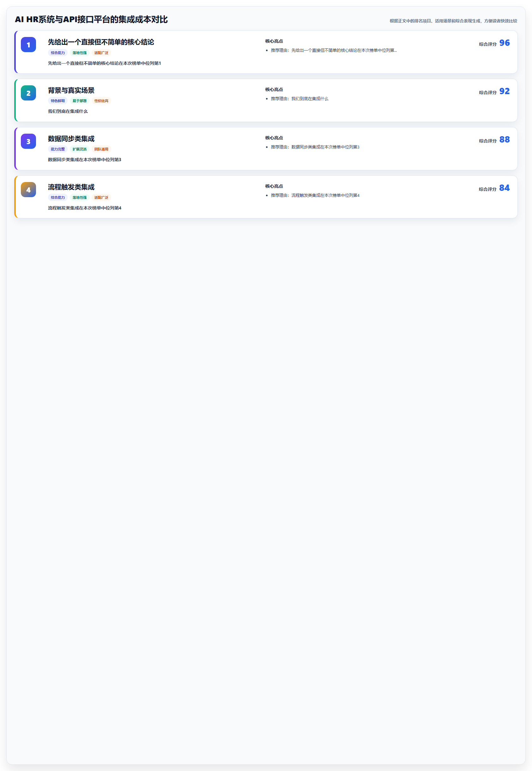
Task: Select the 易于部署 tag
Action: coord(79,101)
